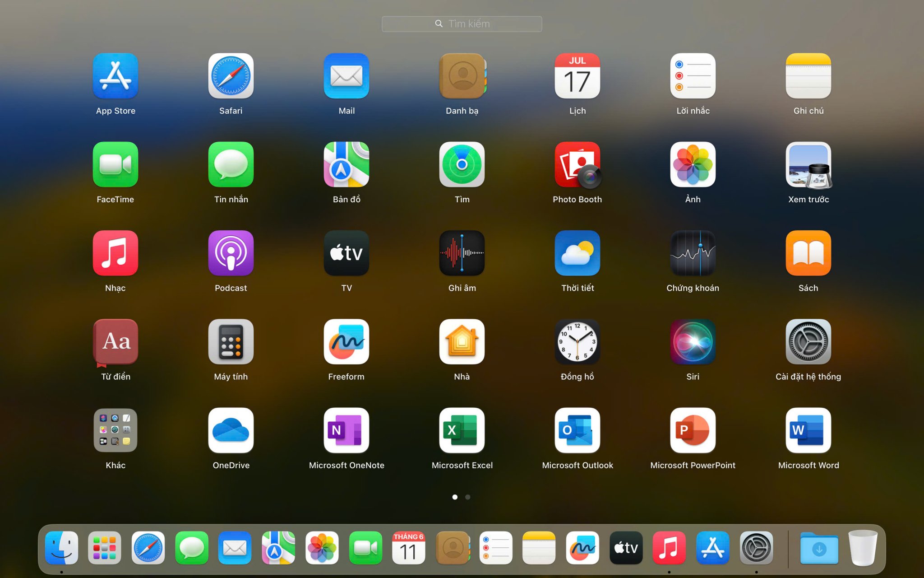Launch Đồng hồ clock app
This screenshot has width=924, height=578.
pos(577,342)
